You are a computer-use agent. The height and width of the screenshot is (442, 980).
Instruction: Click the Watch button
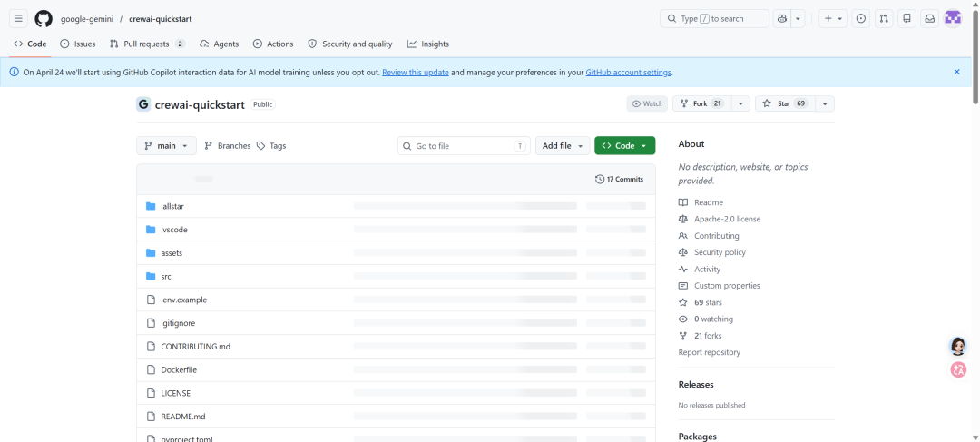648,103
